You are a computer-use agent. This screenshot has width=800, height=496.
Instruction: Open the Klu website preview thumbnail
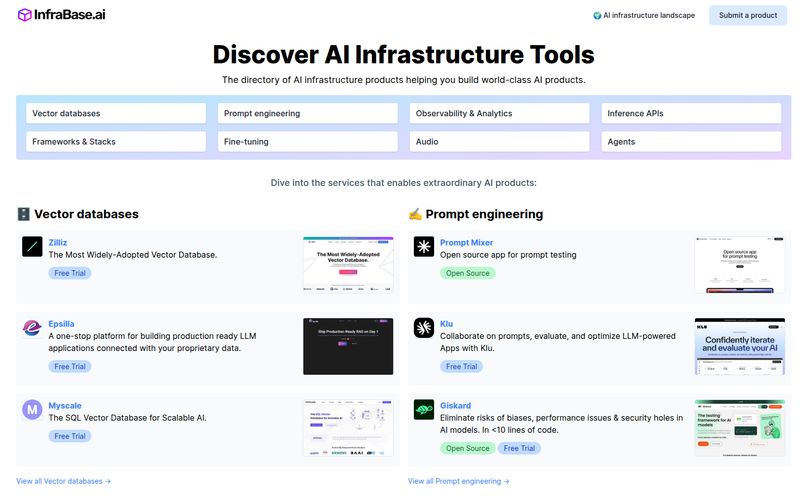[x=740, y=346]
